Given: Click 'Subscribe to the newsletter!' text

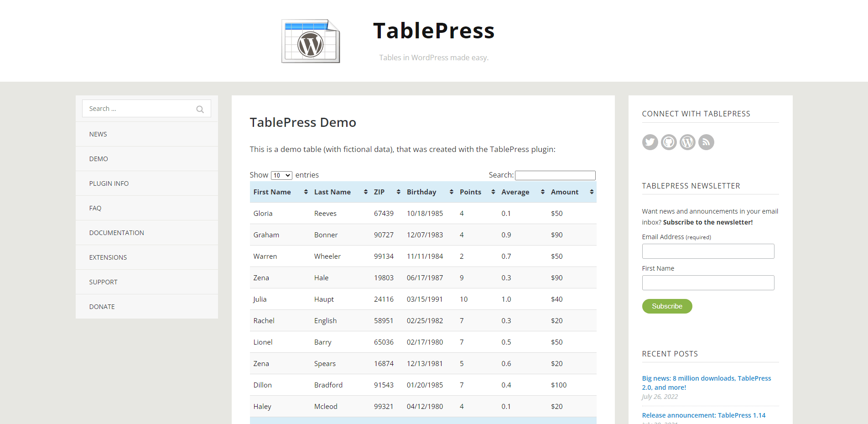Looking at the screenshot, I should pos(708,222).
